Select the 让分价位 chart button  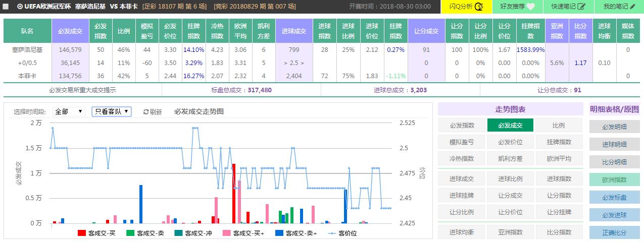[x=510, y=212]
